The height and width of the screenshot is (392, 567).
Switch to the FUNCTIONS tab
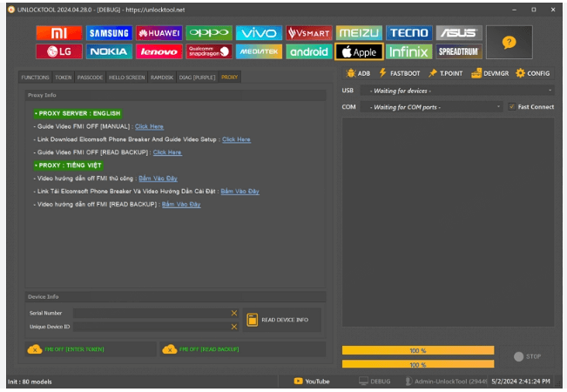tap(35, 78)
